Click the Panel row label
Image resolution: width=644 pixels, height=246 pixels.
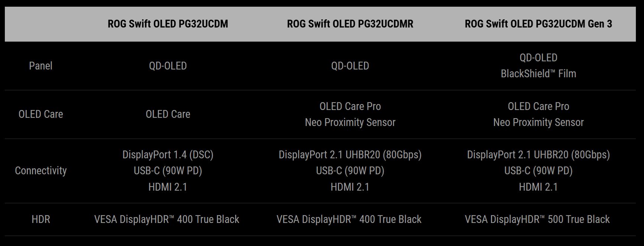pyautogui.click(x=40, y=66)
